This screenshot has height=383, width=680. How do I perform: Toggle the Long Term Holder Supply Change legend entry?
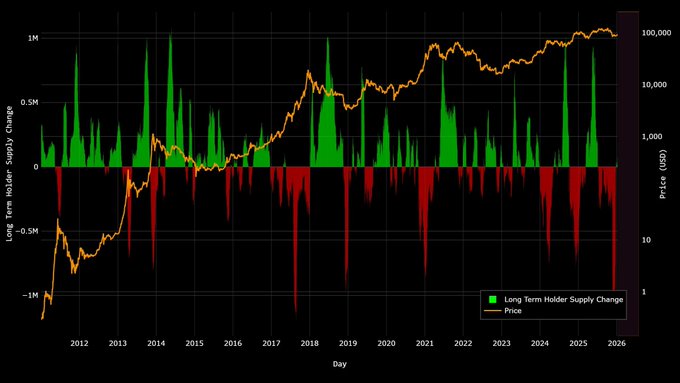563,299
